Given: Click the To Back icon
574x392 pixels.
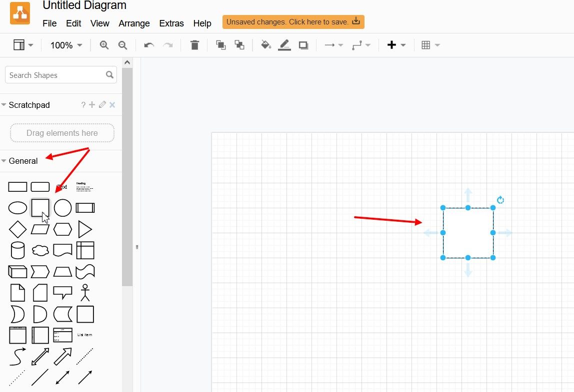Looking at the screenshot, I should [239, 45].
